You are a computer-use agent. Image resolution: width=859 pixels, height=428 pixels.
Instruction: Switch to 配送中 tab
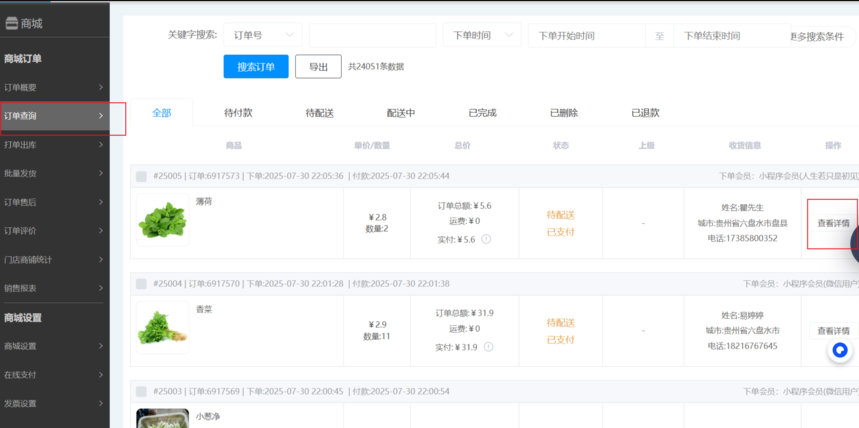coord(401,113)
